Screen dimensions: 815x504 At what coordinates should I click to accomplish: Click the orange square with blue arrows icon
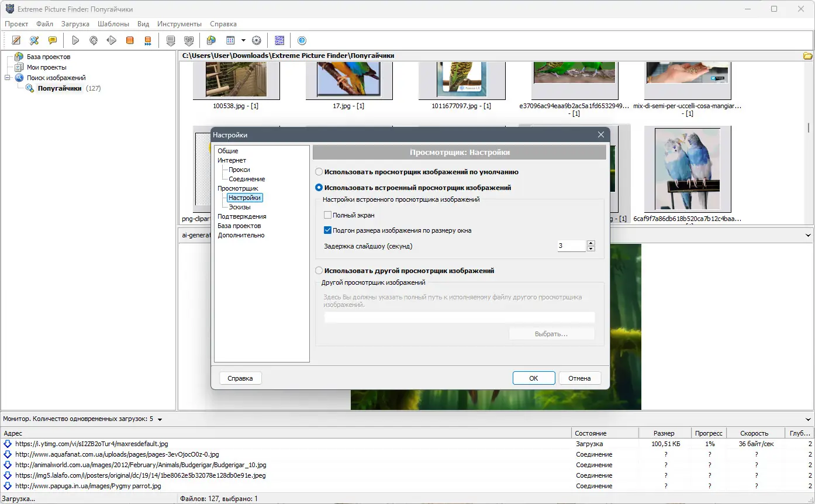pos(148,40)
